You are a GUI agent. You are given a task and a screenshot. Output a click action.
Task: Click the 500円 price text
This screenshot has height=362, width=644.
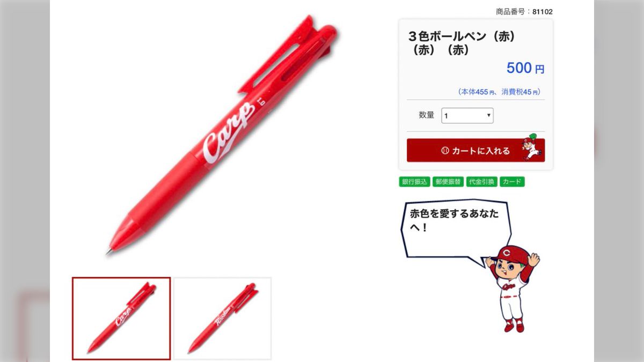tap(525, 68)
